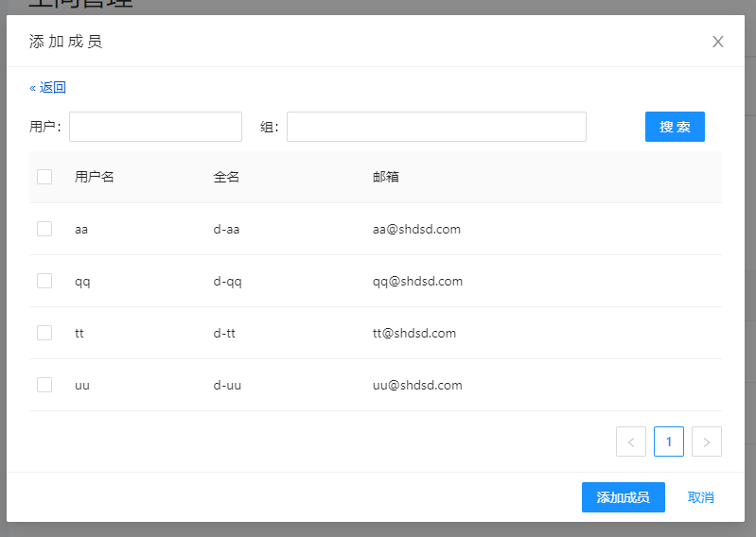Image resolution: width=756 pixels, height=537 pixels.
Task: Enable the checkbox for user uu
Action: tap(44, 385)
